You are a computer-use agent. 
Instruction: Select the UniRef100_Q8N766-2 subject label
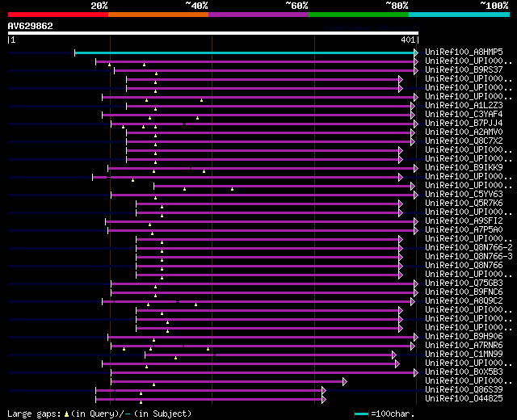469,248
